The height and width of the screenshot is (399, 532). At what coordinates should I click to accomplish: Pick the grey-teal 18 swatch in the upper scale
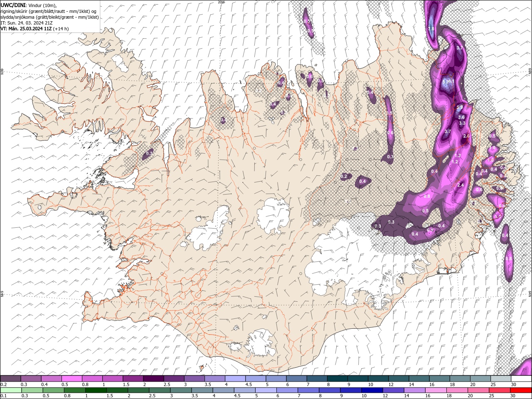(x=460, y=379)
